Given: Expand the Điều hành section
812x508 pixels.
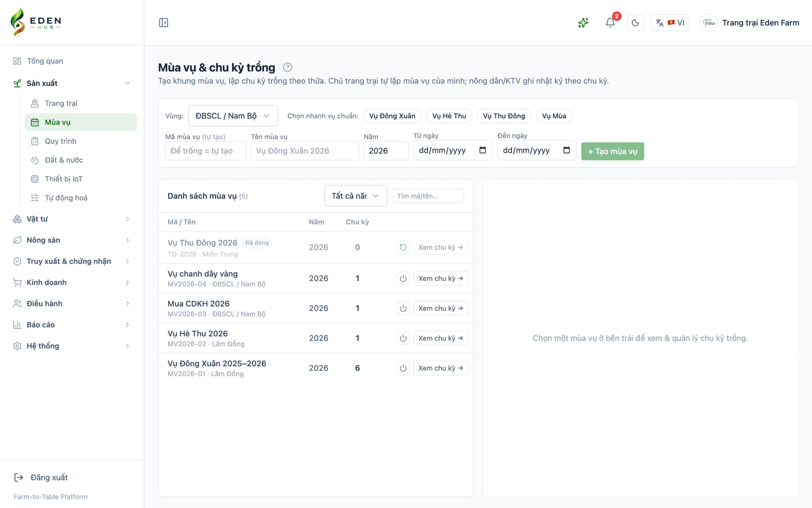Looking at the screenshot, I should (72, 304).
